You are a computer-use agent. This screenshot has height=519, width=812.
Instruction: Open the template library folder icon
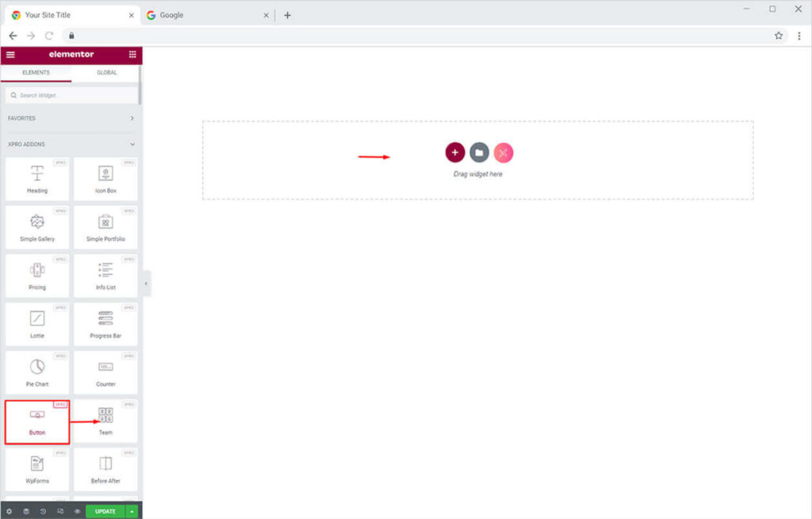coord(479,152)
